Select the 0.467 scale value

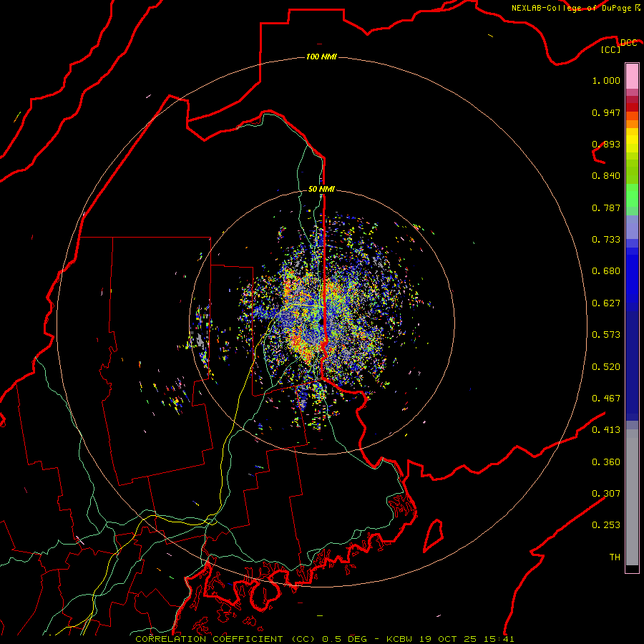(x=606, y=399)
